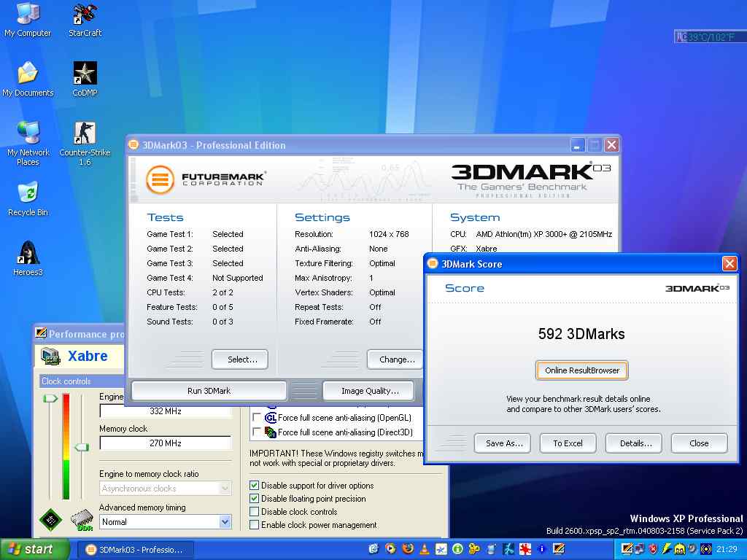Click the engine clock slider handle
This screenshot has height=560, width=747.
point(50,398)
